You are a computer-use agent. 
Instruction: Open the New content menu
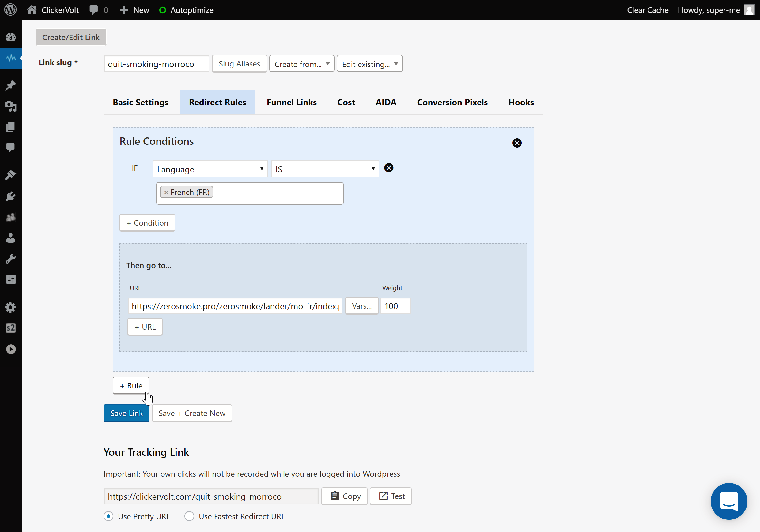pyautogui.click(x=134, y=10)
